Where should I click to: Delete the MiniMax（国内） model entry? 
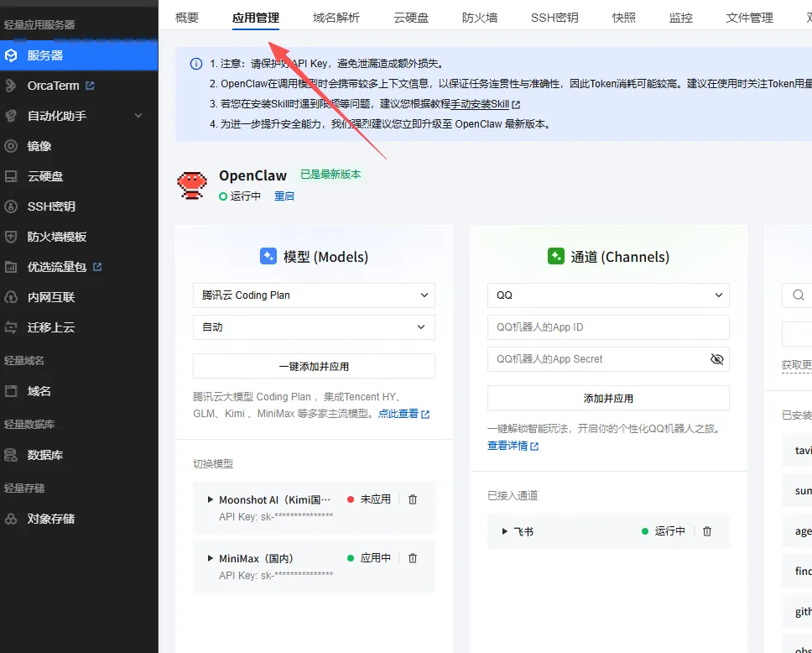[x=413, y=558]
